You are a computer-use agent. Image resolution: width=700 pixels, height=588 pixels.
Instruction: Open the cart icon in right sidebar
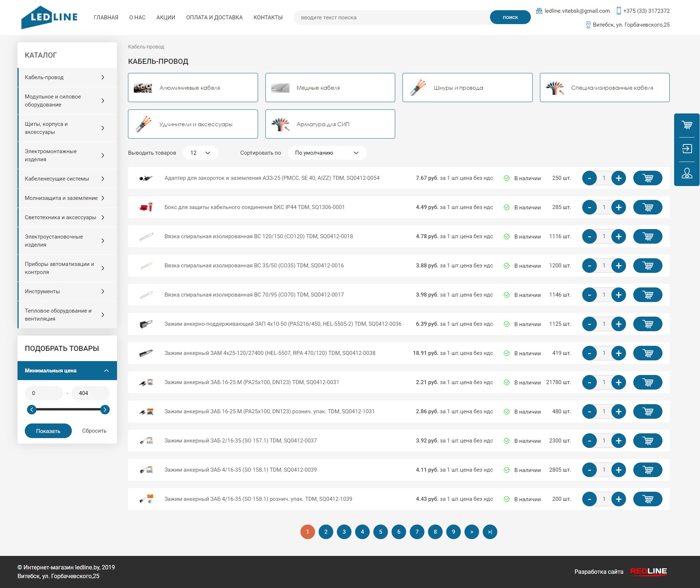point(687,125)
